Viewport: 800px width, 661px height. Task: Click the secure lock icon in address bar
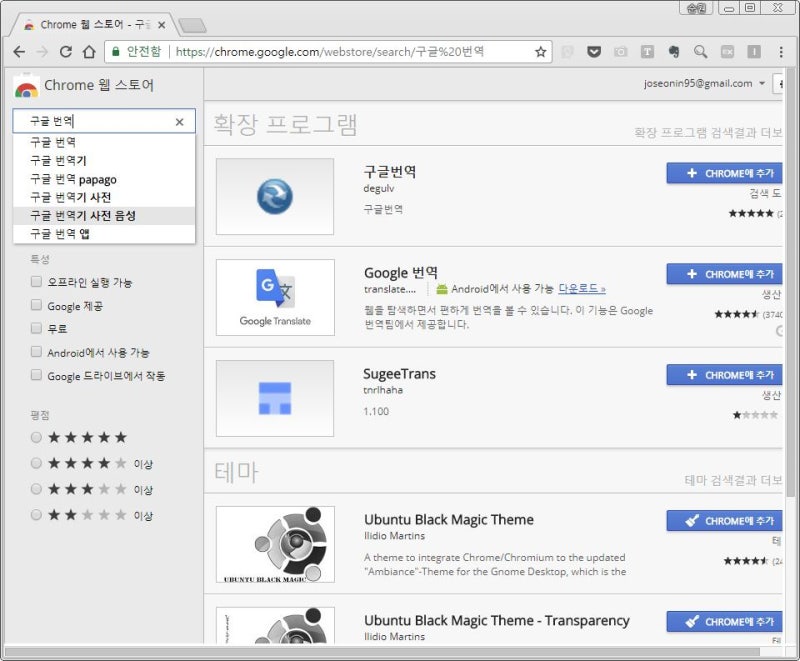116,52
